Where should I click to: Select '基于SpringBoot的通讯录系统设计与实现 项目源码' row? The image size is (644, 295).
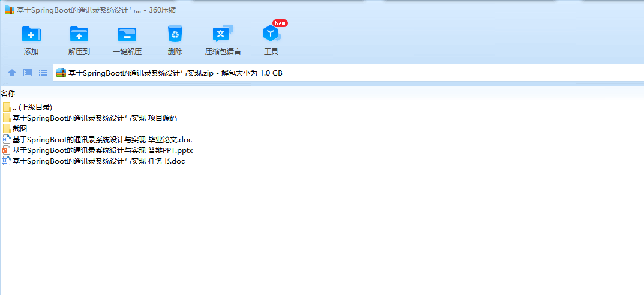[95, 118]
